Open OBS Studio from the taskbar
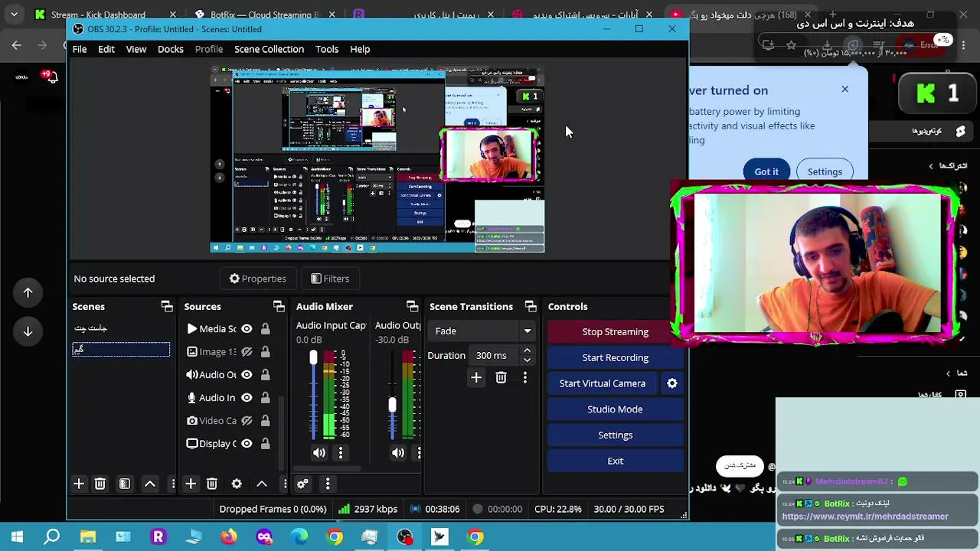980x551 pixels. (x=405, y=536)
